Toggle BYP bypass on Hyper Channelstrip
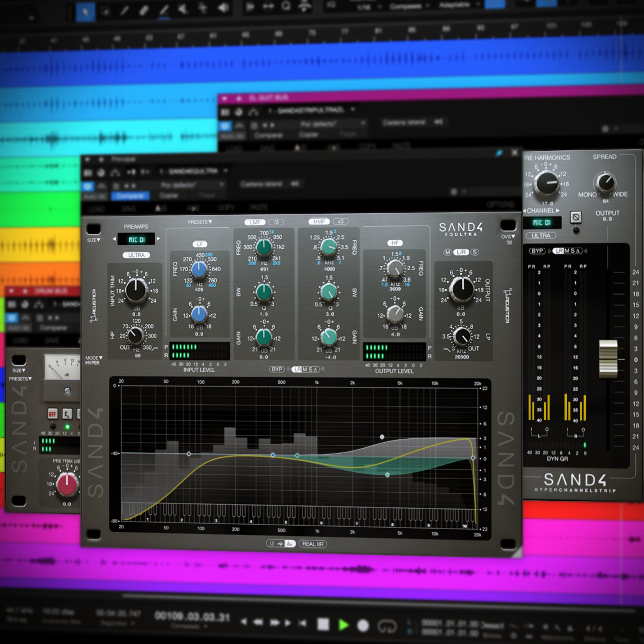The width and height of the screenshot is (644, 644). point(537,251)
